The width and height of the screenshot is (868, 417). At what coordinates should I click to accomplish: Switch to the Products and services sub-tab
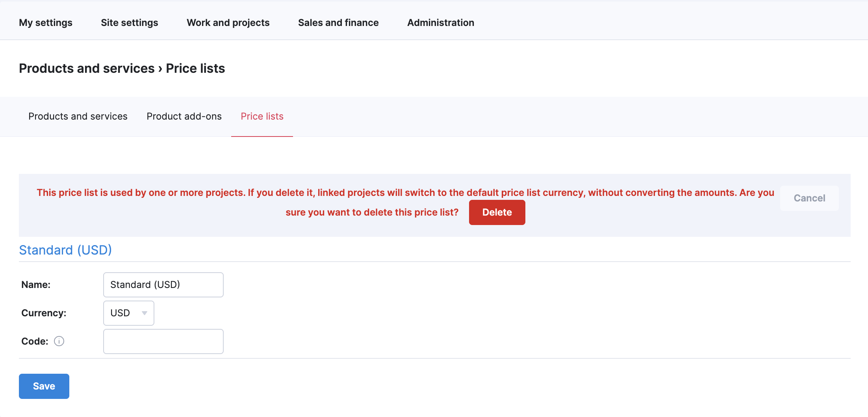[x=78, y=116]
